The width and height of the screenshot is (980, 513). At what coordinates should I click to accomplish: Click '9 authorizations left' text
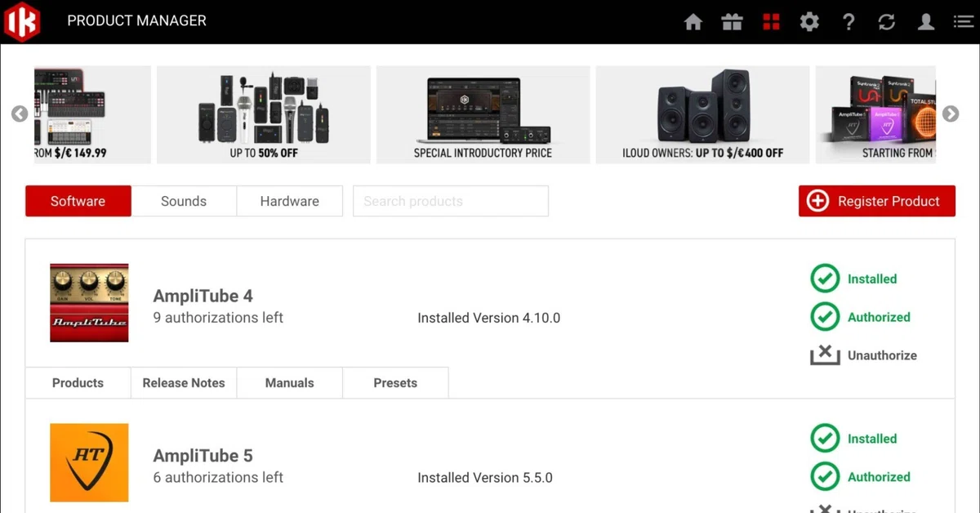click(x=218, y=317)
